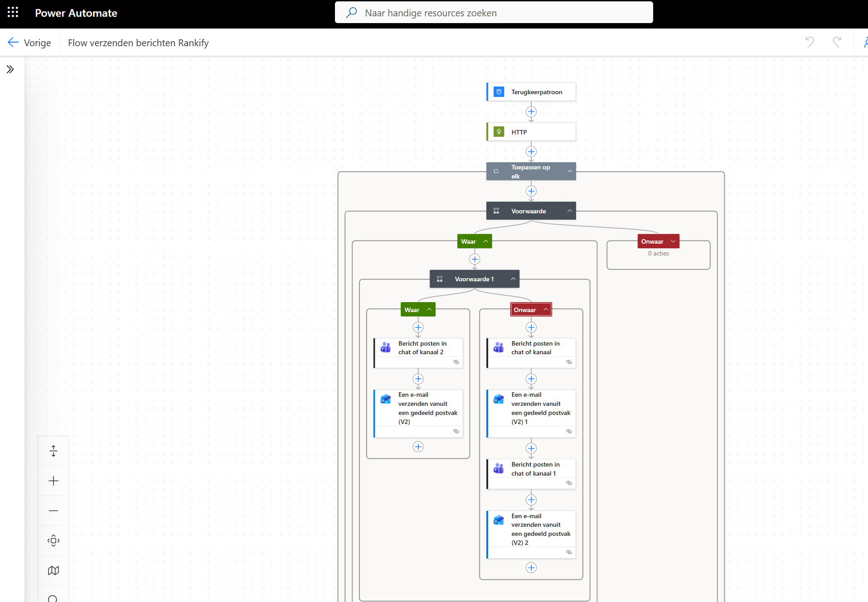The height and width of the screenshot is (602, 868).
Task: Fit the flow to the window
Action: click(x=53, y=540)
